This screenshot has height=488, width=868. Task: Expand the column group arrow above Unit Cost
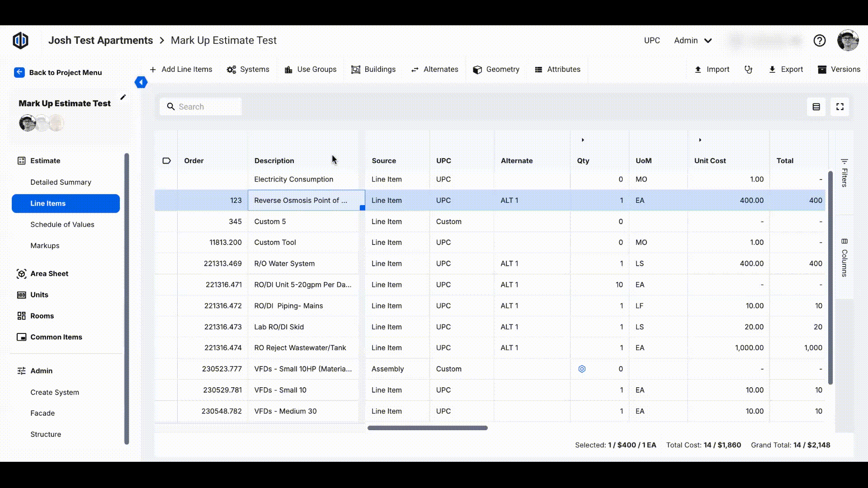[700, 140]
